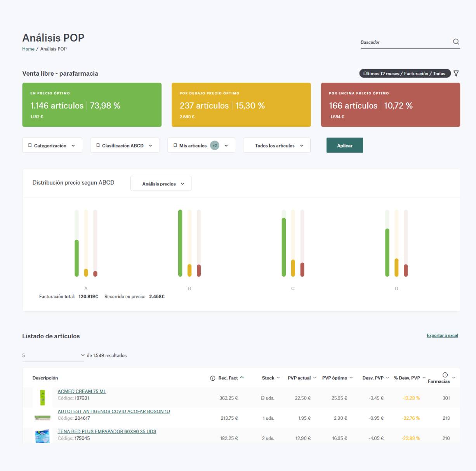
Task: Sort by Rec. Fact ascending arrow
Action: pos(242,377)
